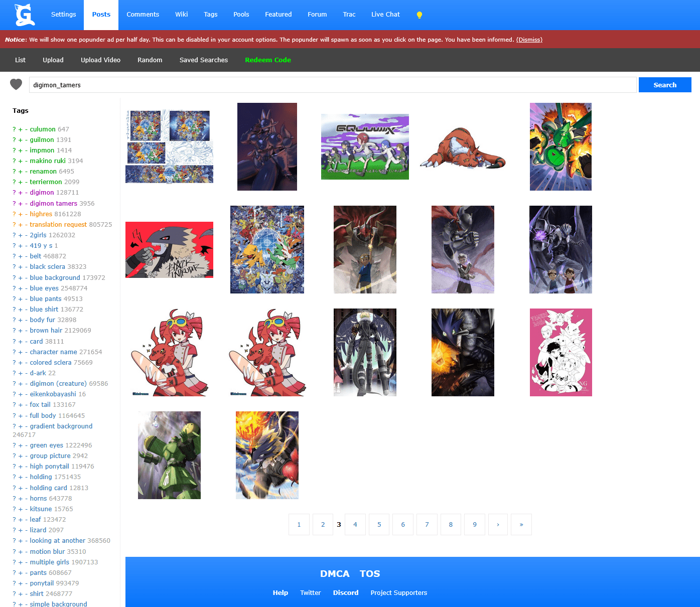
Task: Open the Discord footer link
Action: pos(345,593)
